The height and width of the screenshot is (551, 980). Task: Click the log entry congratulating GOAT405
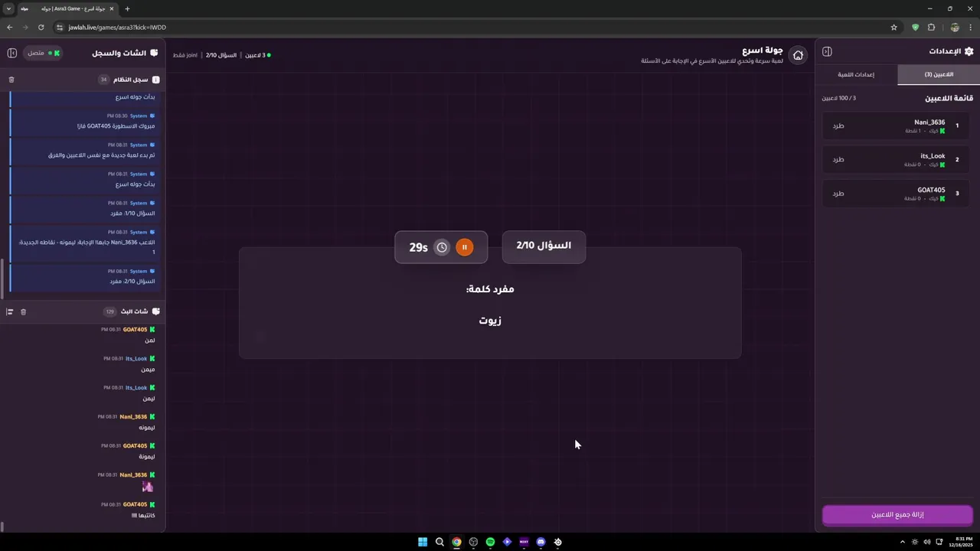(x=84, y=121)
